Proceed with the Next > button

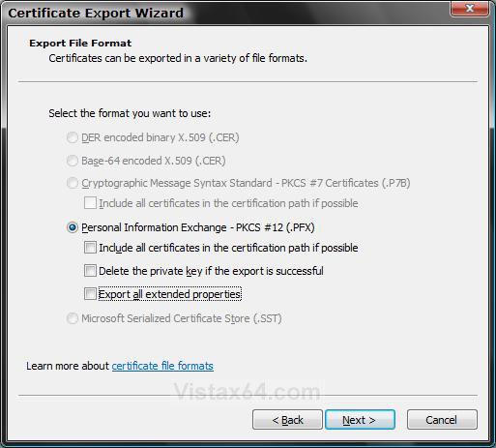pyautogui.click(x=360, y=420)
